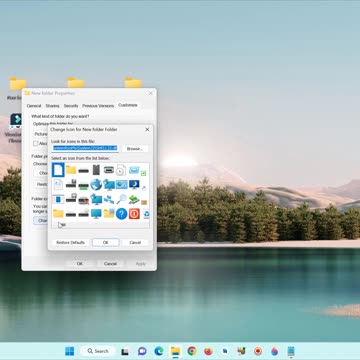Pick the dark memory chip icon
The height and width of the screenshot is (360, 360).
click(x=96, y=170)
